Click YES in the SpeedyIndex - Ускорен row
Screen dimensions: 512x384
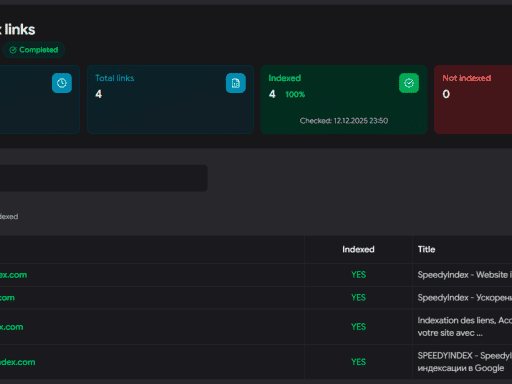point(358,297)
